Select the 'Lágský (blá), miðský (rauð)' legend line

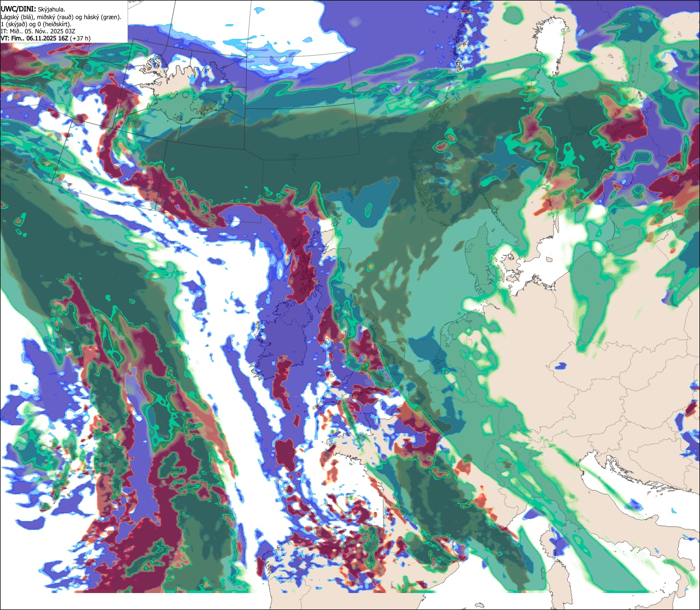[x=61, y=17]
